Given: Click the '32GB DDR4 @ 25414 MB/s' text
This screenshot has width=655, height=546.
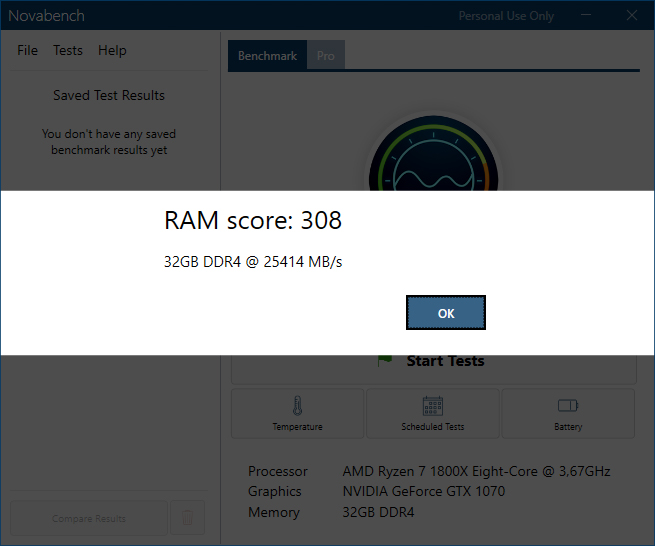Looking at the screenshot, I should click(x=253, y=262).
